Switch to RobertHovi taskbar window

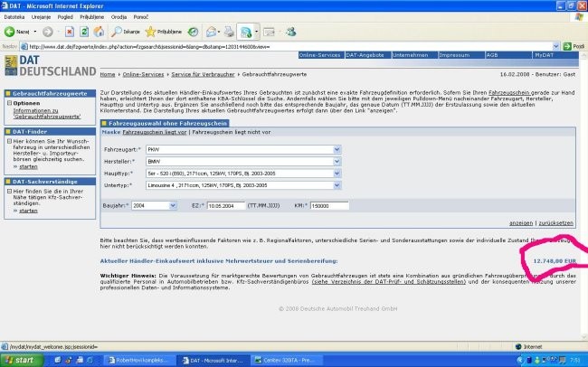139,361
